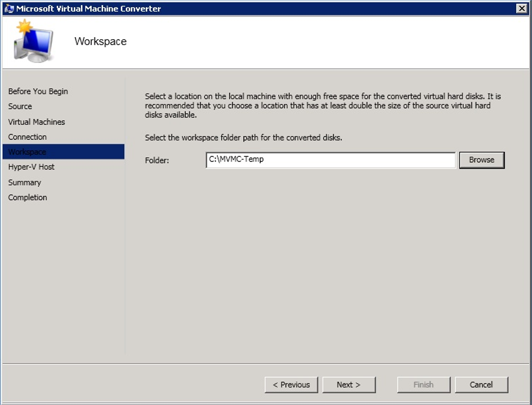Click the grayed-out Finish button
Viewport: 532px width, 405px height.
(423, 385)
